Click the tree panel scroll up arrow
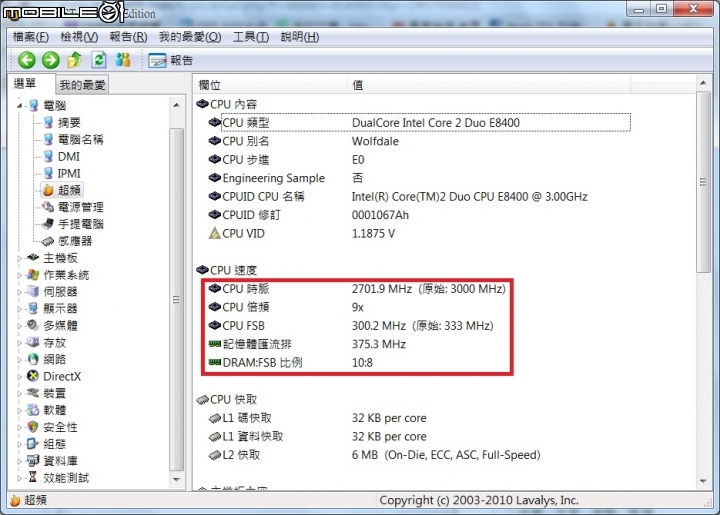This screenshot has height=515, width=720. tap(176, 105)
